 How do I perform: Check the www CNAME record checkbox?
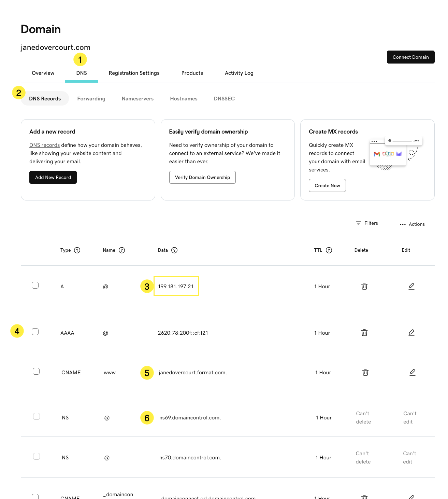pos(36,371)
